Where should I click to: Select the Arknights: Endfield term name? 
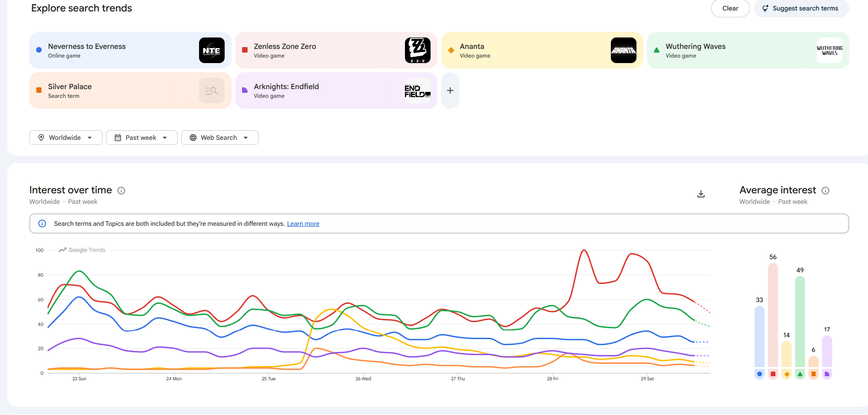(286, 86)
